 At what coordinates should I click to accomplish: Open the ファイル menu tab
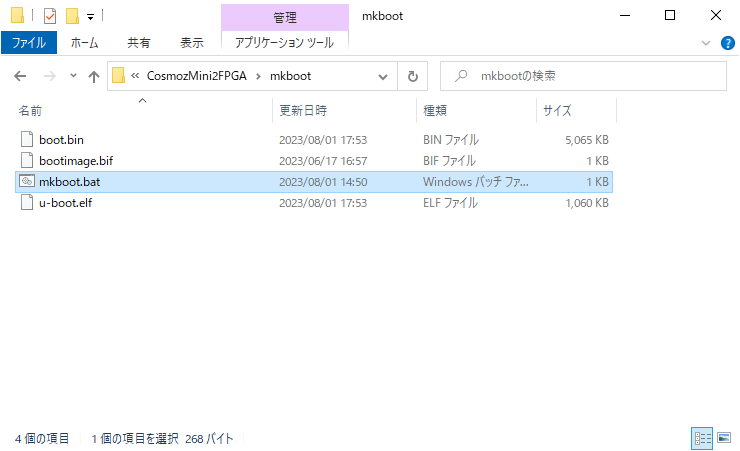tap(29, 43)
